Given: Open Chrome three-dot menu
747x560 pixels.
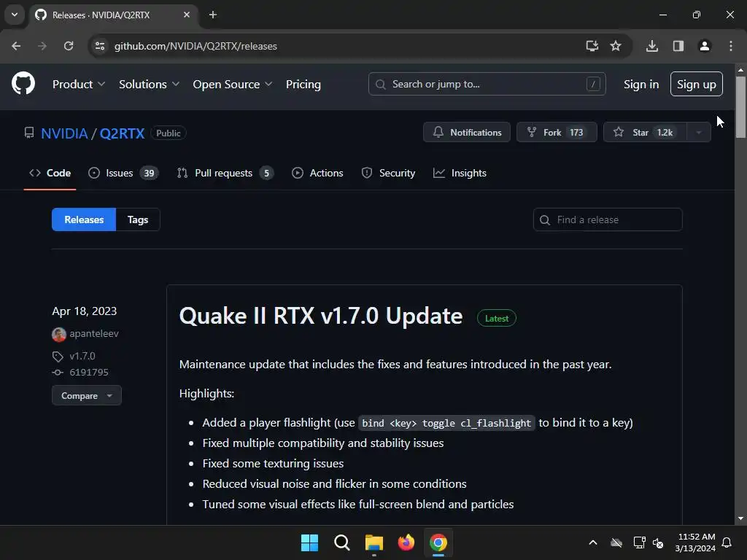Looking at the screenshot, I should coord(731,46).
